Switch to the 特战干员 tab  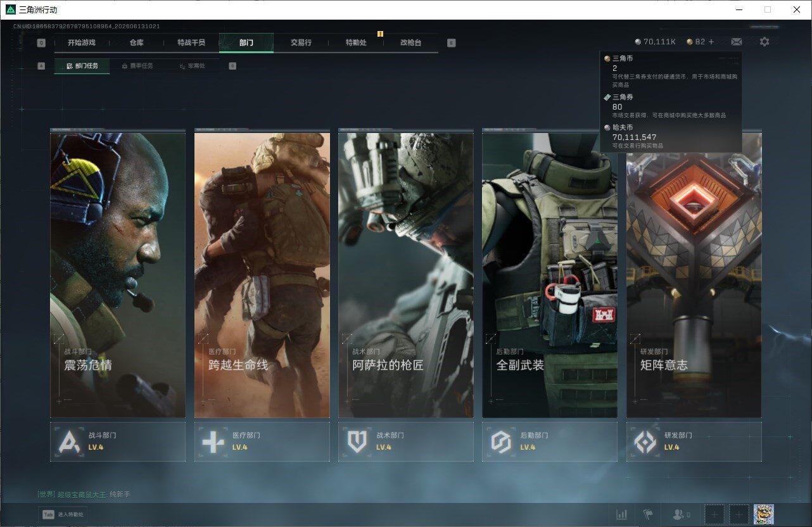(x=191, y=42)
